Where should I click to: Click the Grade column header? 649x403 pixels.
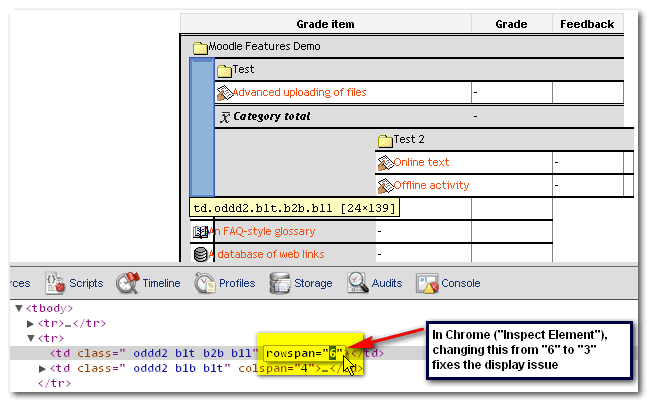tap(511, 24)
